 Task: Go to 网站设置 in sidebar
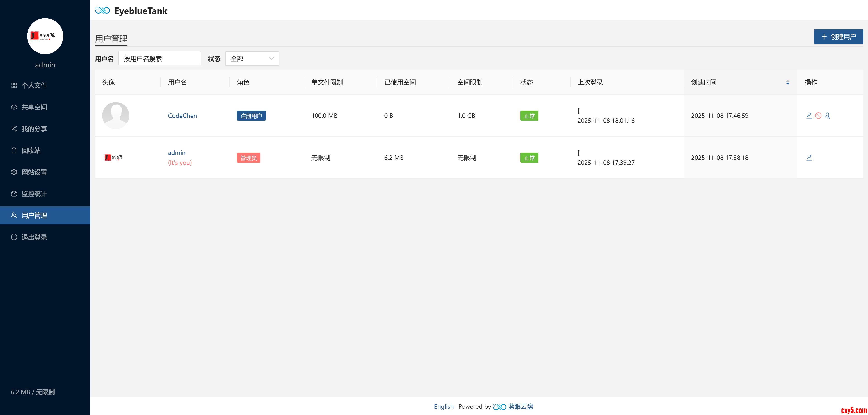tap(34, 172)
